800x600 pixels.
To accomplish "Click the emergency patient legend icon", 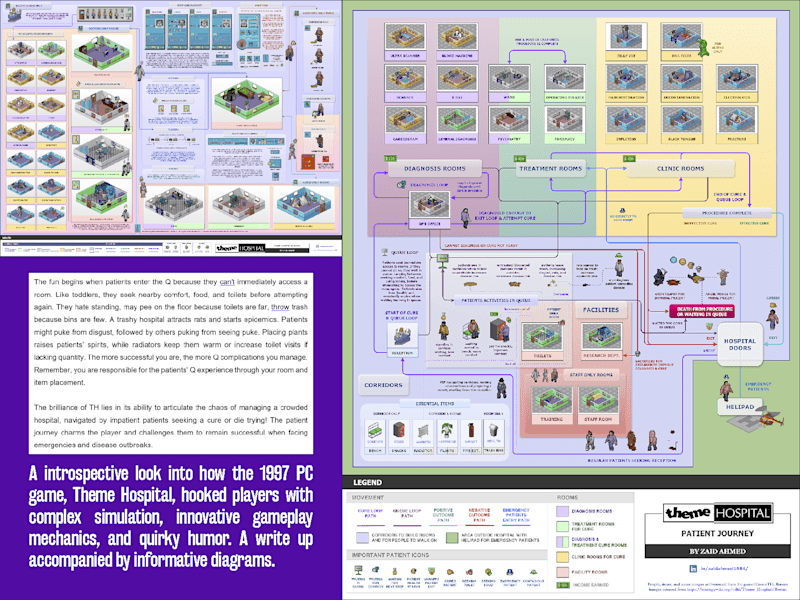I will 509,572.
